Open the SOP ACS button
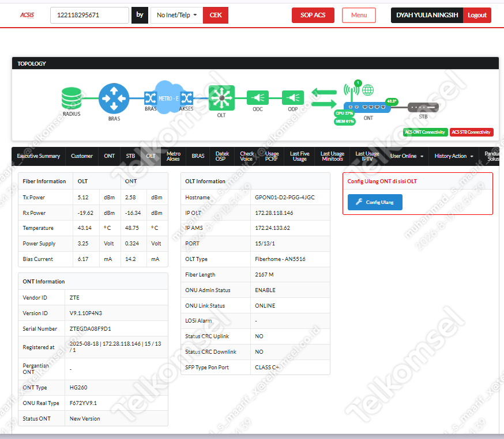The width and height of the screenshot is (504, 439). pos(313,15)
